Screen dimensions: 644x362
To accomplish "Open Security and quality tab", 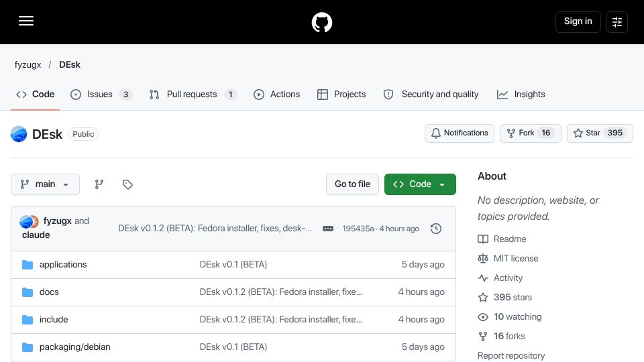I will [x=431, y=95].
